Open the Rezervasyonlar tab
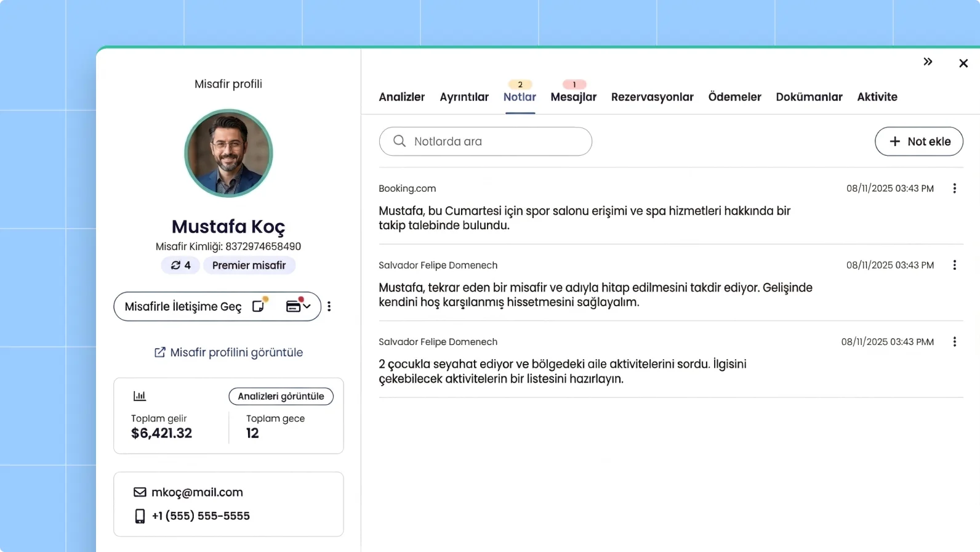Image resolution: width=980 pixels, height=552 pixels. coord(653,97)
